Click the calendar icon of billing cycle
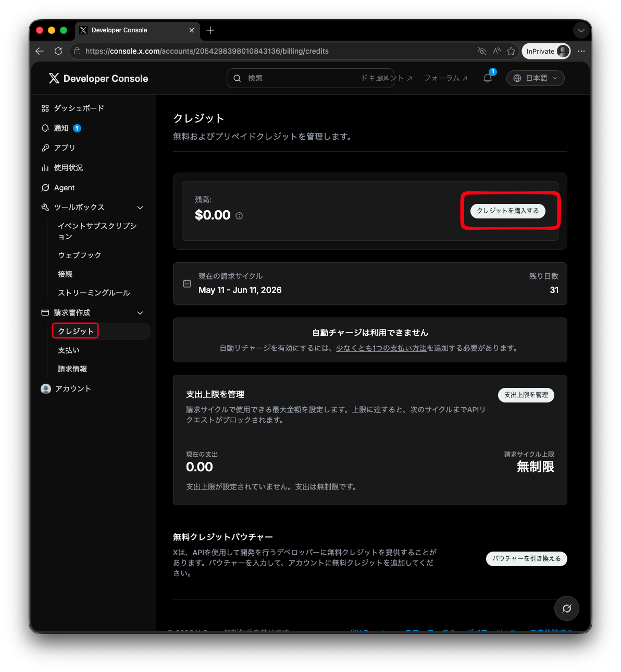 pyautogui.click(x=187, y=284)
